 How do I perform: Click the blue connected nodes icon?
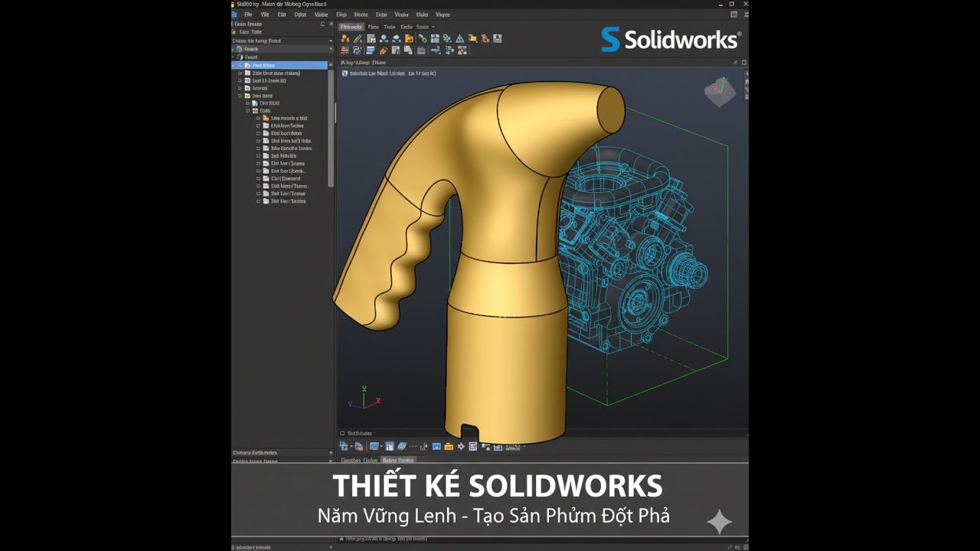click(x=384, y=38)
